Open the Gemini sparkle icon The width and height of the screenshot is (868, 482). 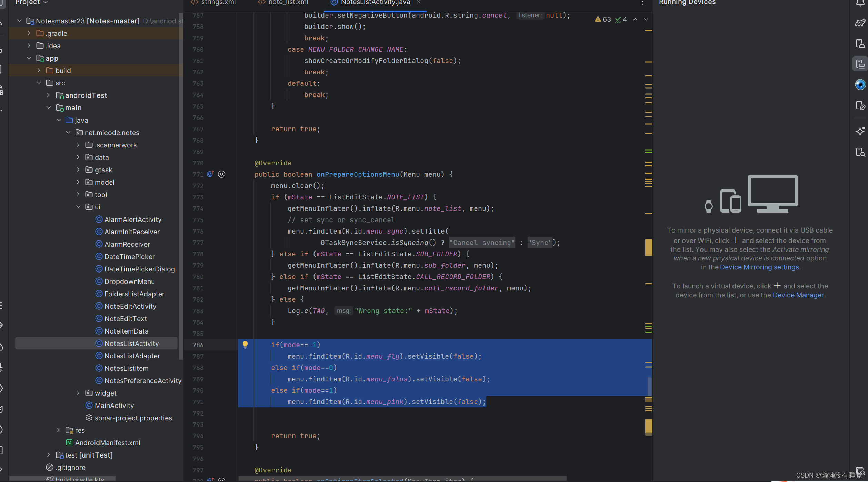pyautogui.click(x=860, y=131)
